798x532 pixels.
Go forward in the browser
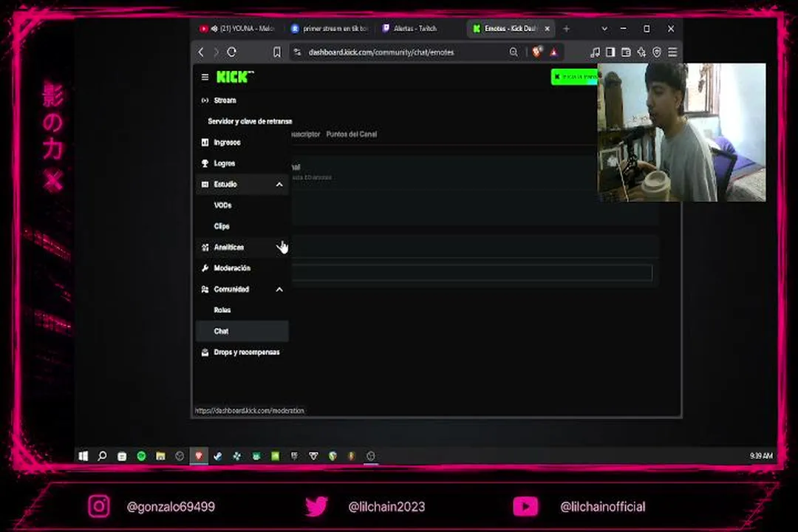(216, 52)
